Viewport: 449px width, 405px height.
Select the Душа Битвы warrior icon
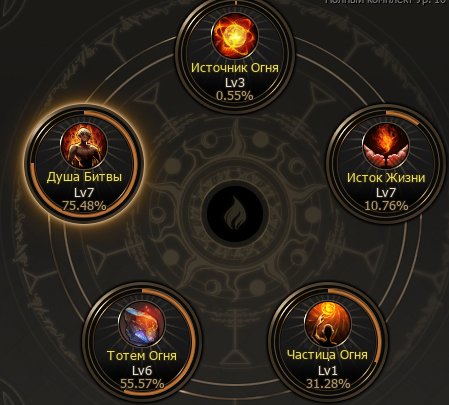coord(84,146)
